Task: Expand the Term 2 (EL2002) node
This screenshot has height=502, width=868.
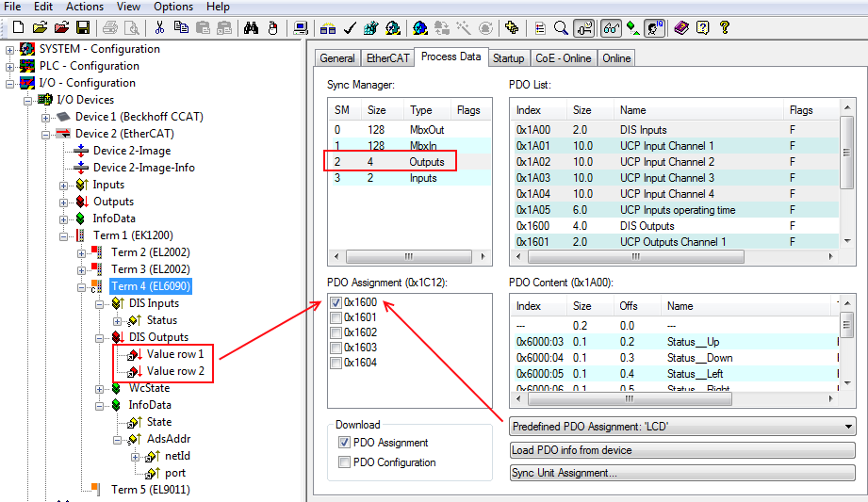Action: pos(81,253)
